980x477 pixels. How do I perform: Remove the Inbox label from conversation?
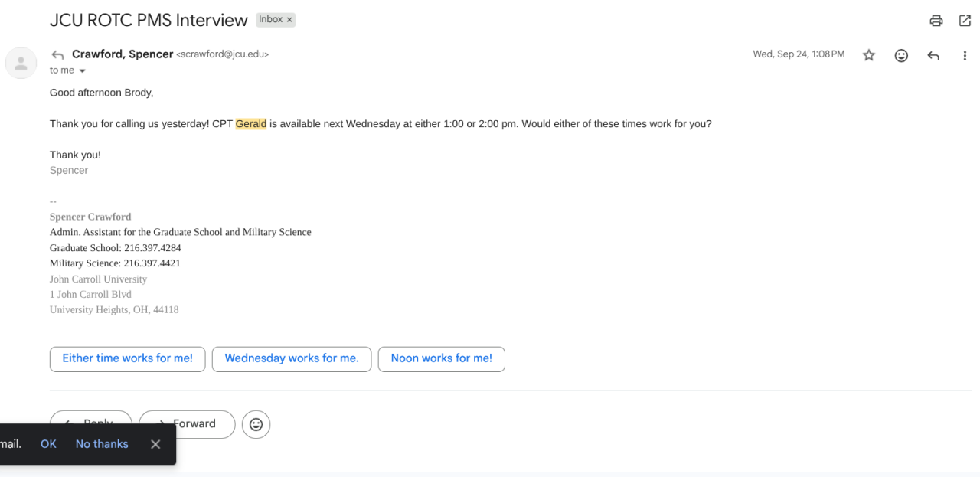point(289,20)
